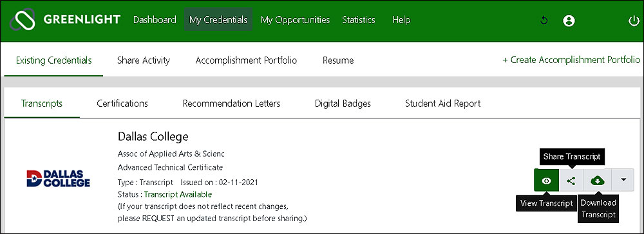The height and width of the screenshot is (234, 644).
Task: Click the Issued on 02-11-2021 text
Action: point(219,183)
